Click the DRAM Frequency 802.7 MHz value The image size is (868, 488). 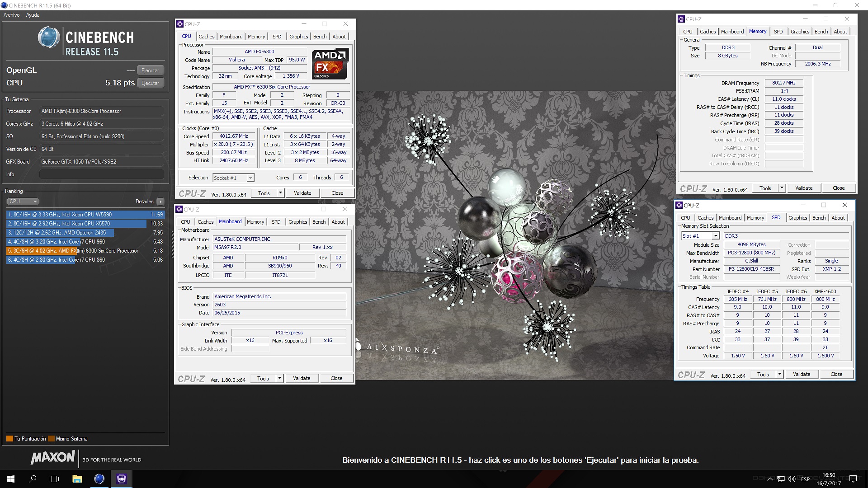tap(784, 83)
